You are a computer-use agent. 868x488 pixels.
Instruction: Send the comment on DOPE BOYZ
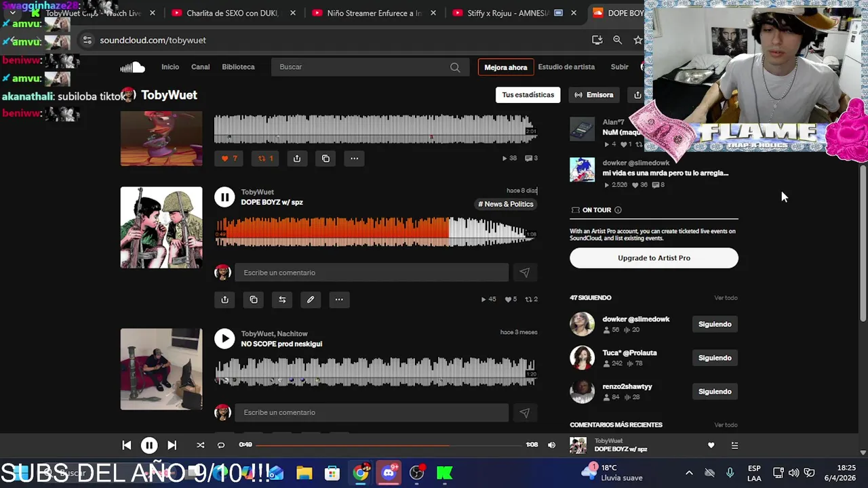524,272
